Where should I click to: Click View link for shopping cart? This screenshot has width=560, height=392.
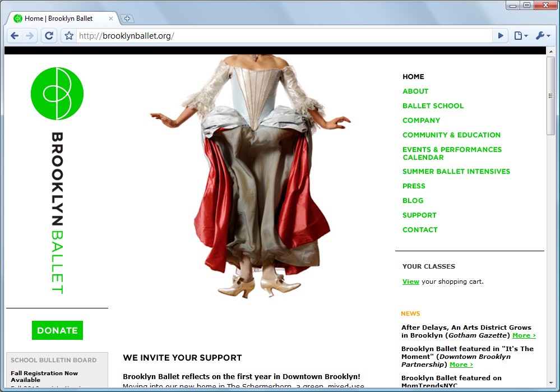point(411,282)
